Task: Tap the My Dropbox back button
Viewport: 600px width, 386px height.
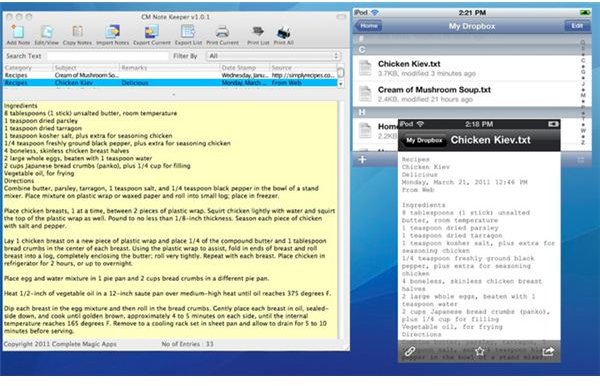Action: [424, 140]
